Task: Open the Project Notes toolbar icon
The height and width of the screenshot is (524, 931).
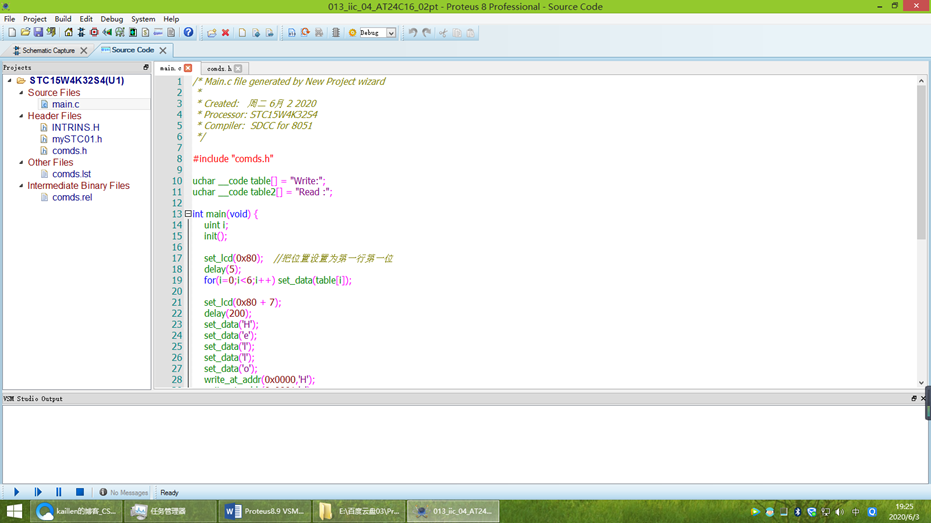Action: (171, 33)
